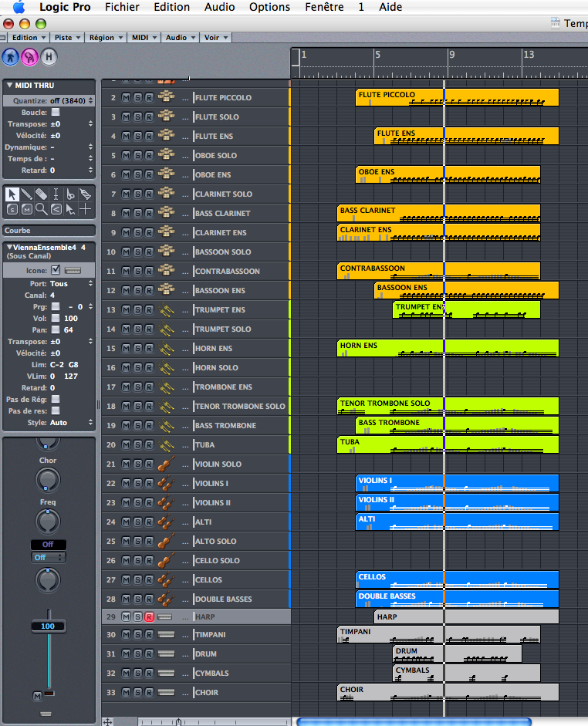
Task: Disable record on the HARP track
Action: [x=149, y=616]
